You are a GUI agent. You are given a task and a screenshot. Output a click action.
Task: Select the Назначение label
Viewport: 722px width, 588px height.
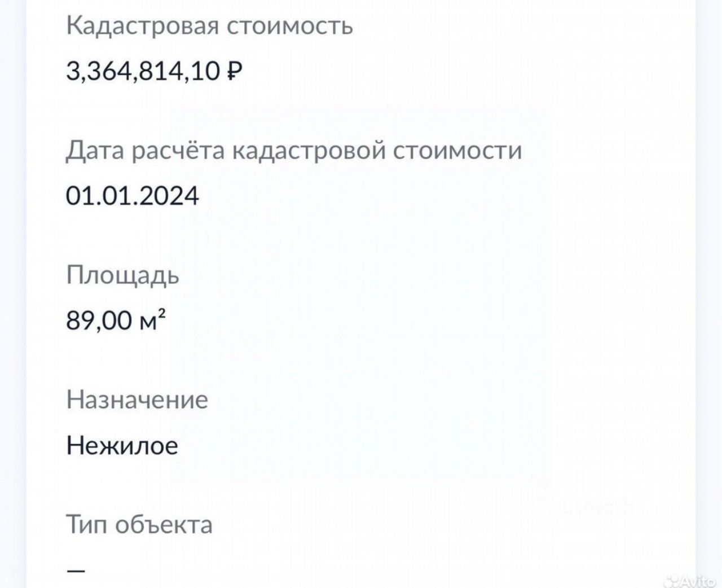coord(137,400)
